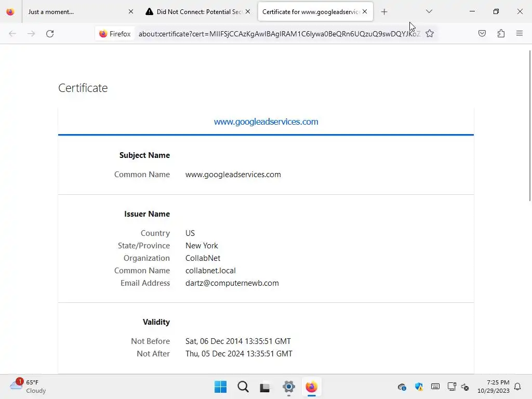Viewport: 532px width, 399px height.
Task: Click the Issuer Name heading
Action: coord(147,214)
